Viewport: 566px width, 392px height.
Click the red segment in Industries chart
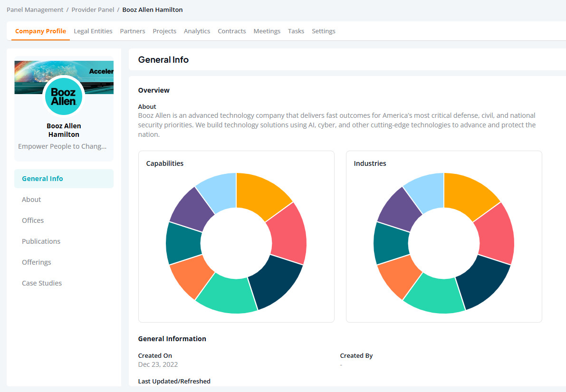(495, 234)
